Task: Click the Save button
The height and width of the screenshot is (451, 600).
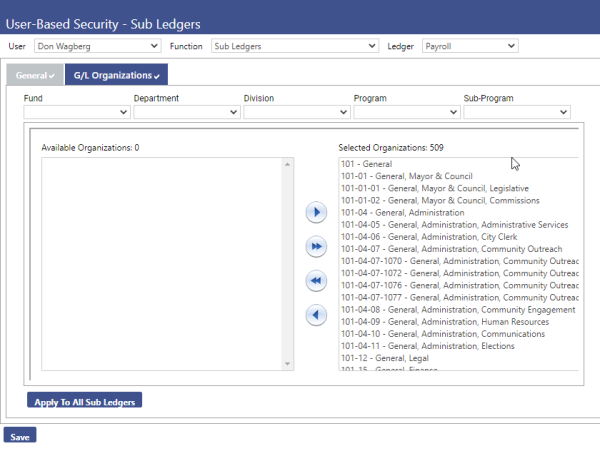Action: [x=19, y=437]
